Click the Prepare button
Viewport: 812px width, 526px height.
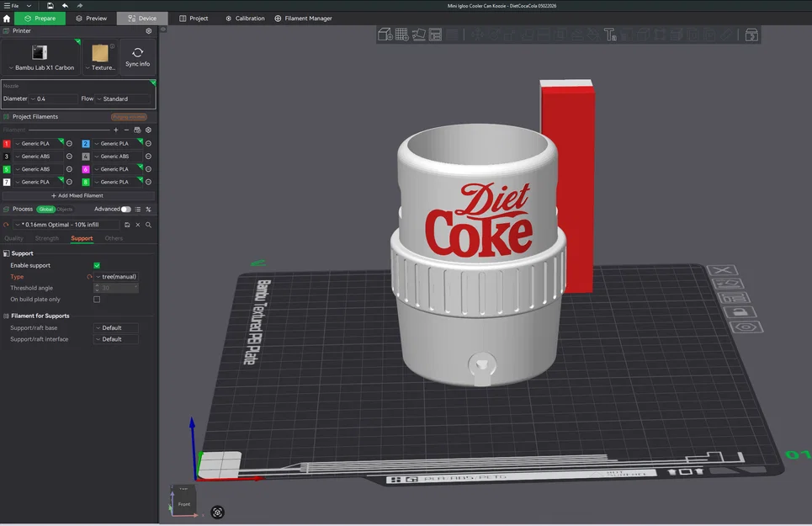click(x=40, y=19)
